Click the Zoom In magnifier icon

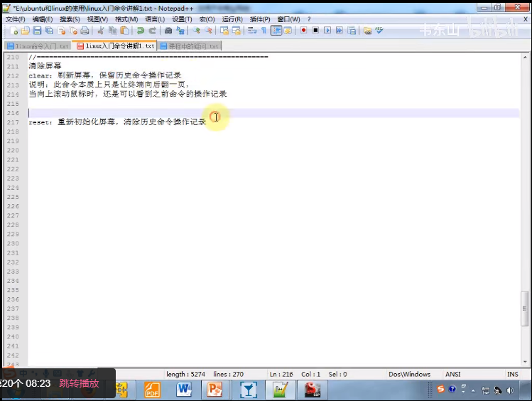click(196, 31)
